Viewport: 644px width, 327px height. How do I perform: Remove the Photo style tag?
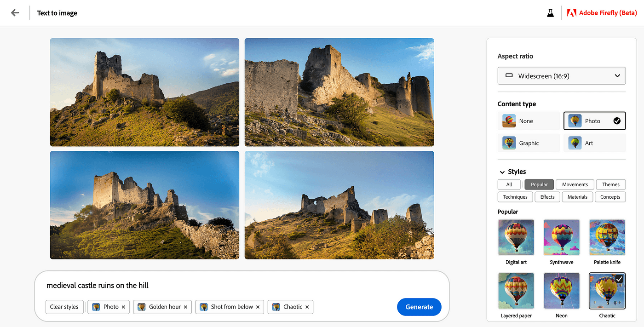pos(123,307)
